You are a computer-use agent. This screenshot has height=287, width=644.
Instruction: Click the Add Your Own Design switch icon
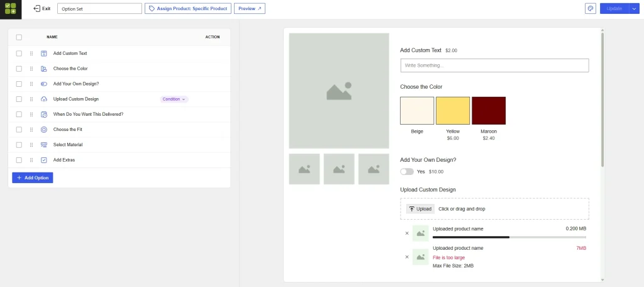tap(44, 84)
